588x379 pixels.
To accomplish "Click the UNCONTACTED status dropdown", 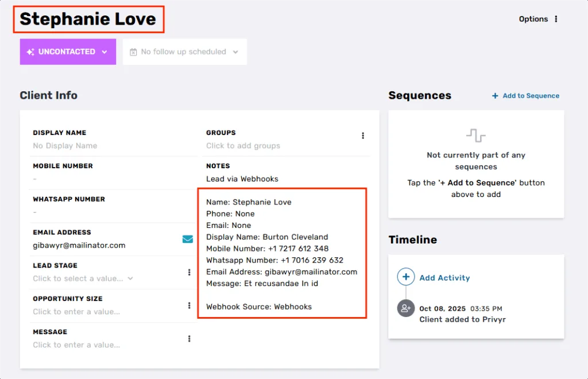I will pos(68,52).
